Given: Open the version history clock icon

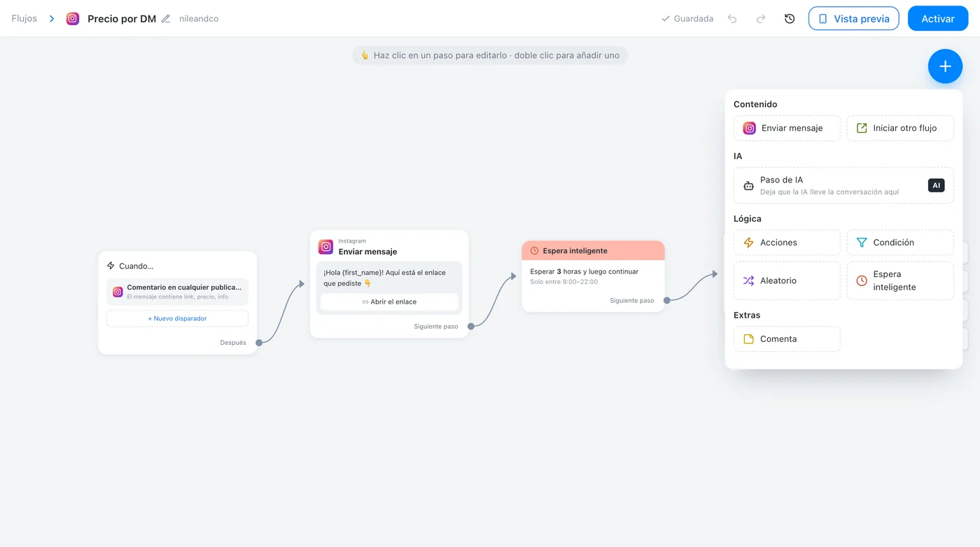Looking at the screenshot, I should (790, 19).
